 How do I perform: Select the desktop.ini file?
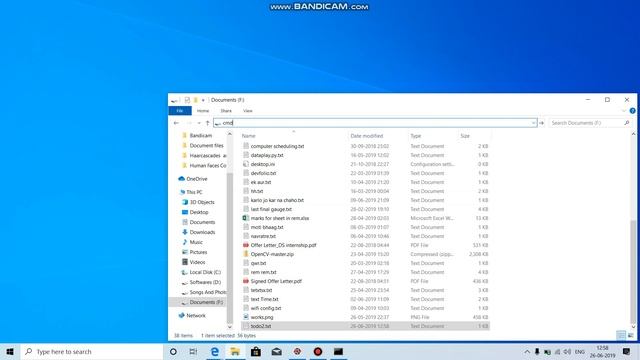(x=262, y=164)
